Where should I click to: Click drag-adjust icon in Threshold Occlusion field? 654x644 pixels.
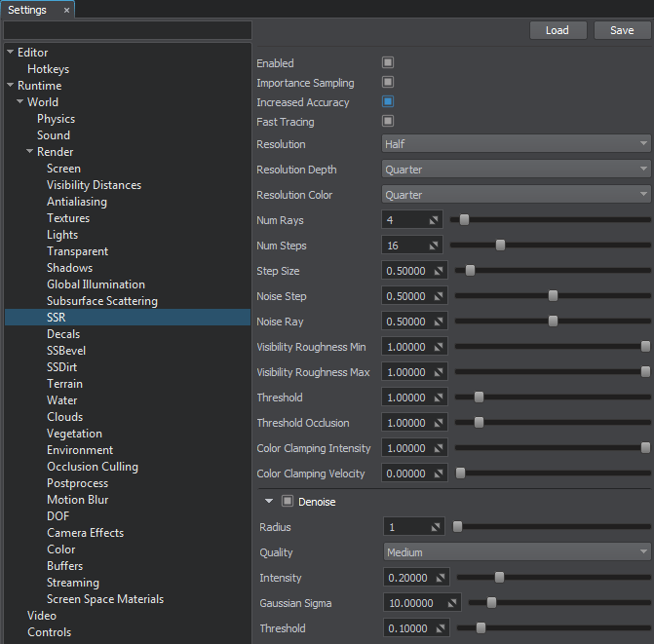coord(440,423)
